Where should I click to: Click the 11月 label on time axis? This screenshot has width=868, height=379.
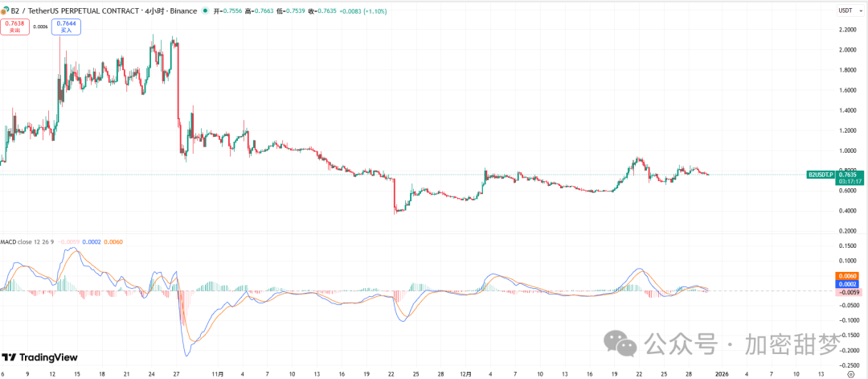pos(217,374)
